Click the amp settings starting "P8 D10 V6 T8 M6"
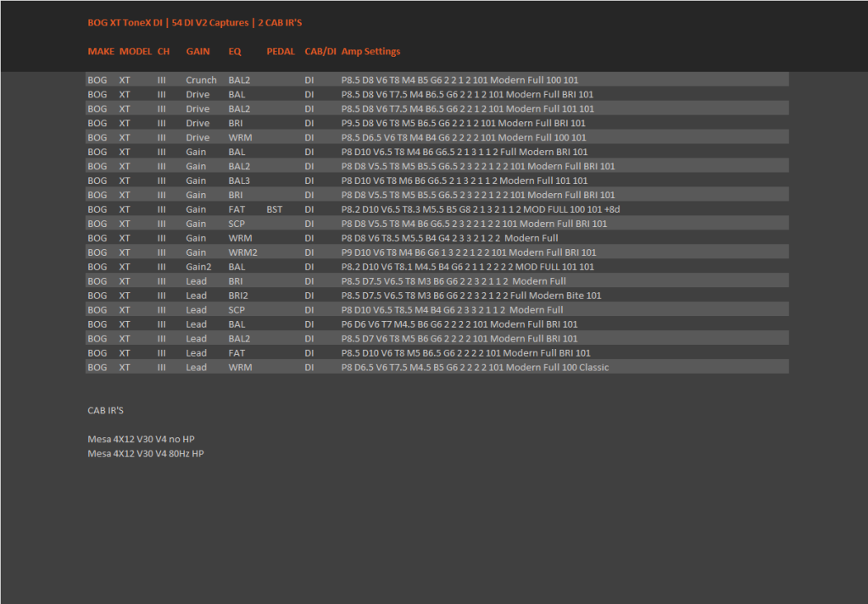 coord(465,181)
